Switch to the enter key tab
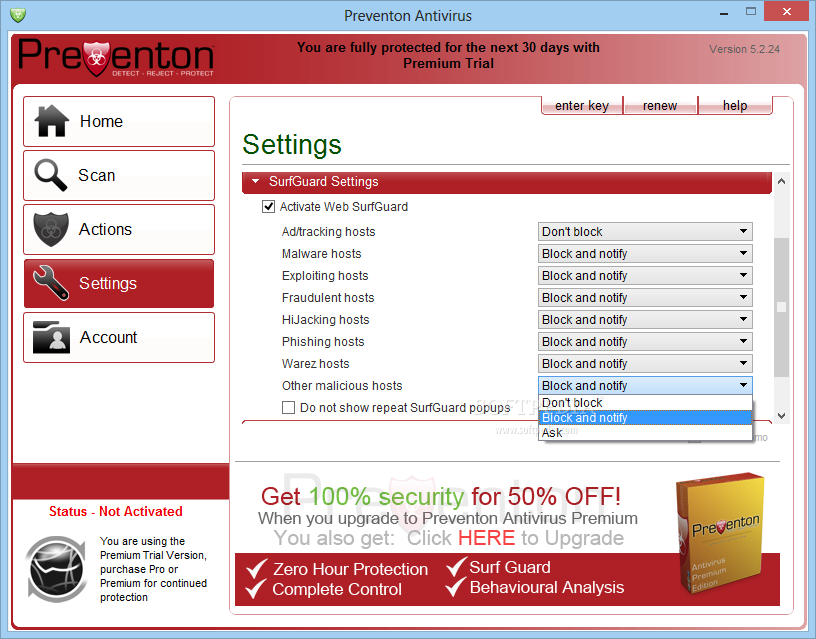This screenshot has height=639, width=816. coord(582,106)
